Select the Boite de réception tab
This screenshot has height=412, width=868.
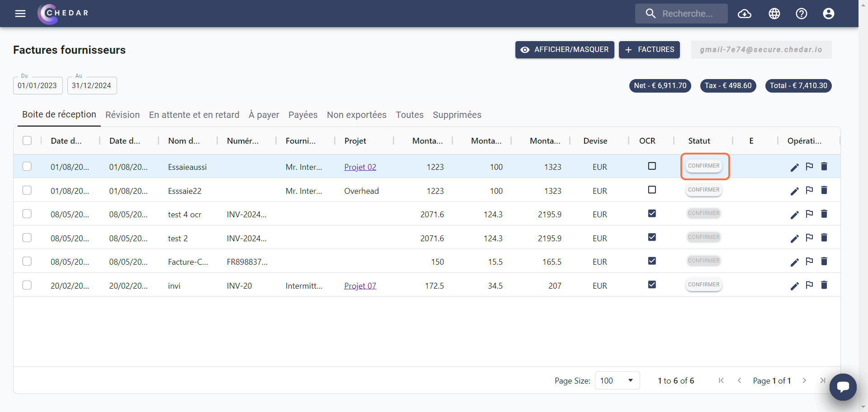click(x=59, y=114)
